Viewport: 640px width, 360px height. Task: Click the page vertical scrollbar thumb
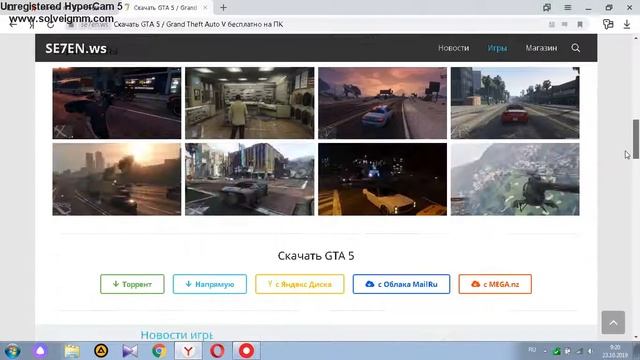pyautogui.click(x=636, y=139)
